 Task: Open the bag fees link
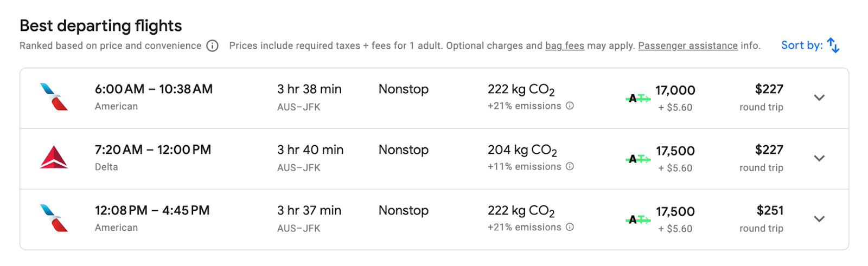tap(565, 46)
